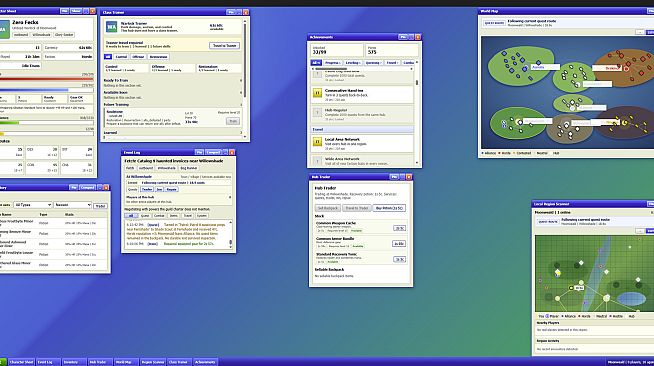Buy the Standard Recovery Tonic
The height and width of the screenshot is (366, 654).
coord(399,259)
